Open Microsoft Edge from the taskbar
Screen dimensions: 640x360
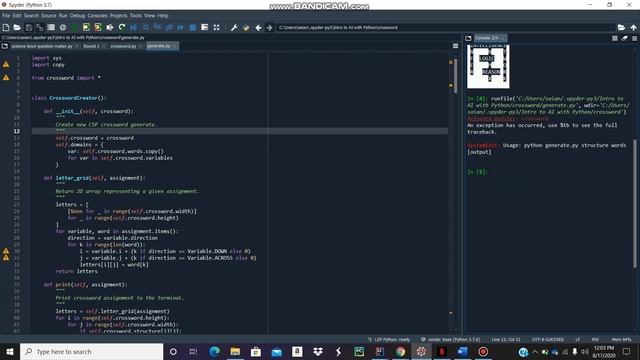point(214,351)
